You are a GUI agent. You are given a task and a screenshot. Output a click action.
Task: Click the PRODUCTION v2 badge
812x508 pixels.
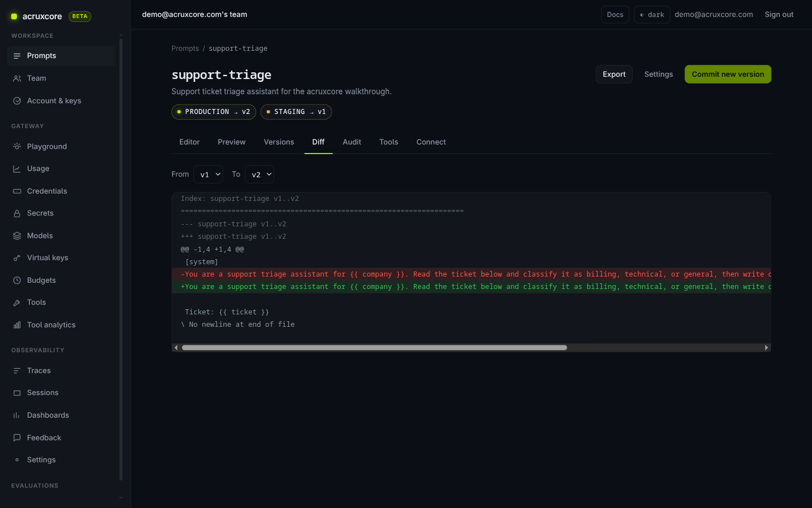(x=214, y=112)
